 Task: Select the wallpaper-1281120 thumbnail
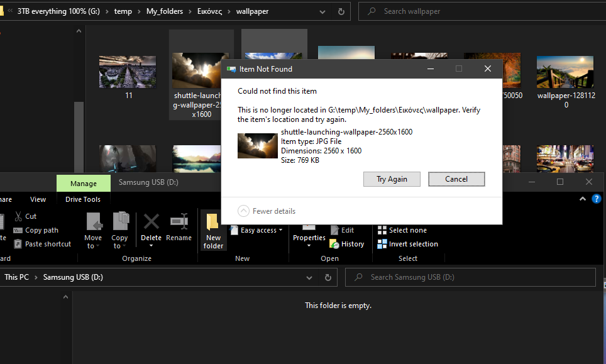[x=565, y=72]
